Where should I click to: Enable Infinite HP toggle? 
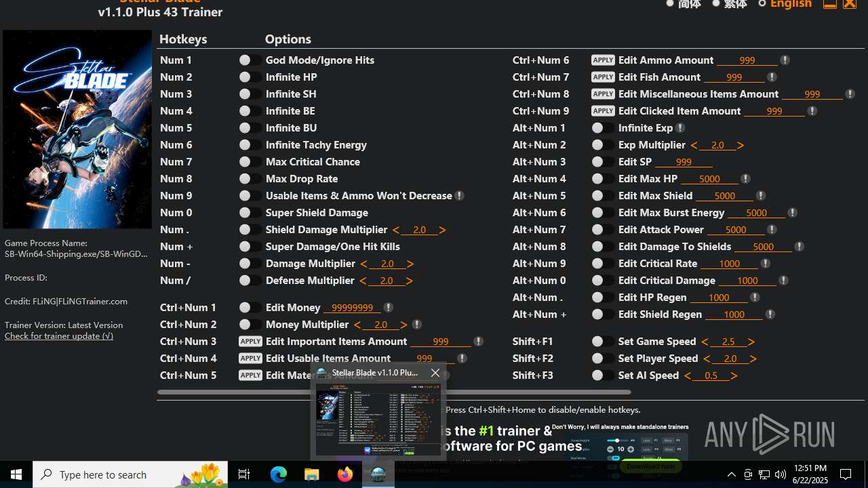(x=250, y=77)
